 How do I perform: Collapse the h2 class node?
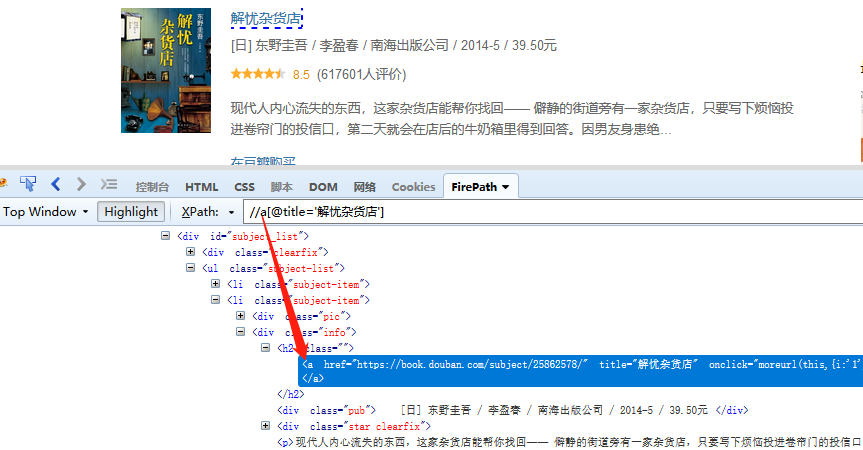click(266, 347)
